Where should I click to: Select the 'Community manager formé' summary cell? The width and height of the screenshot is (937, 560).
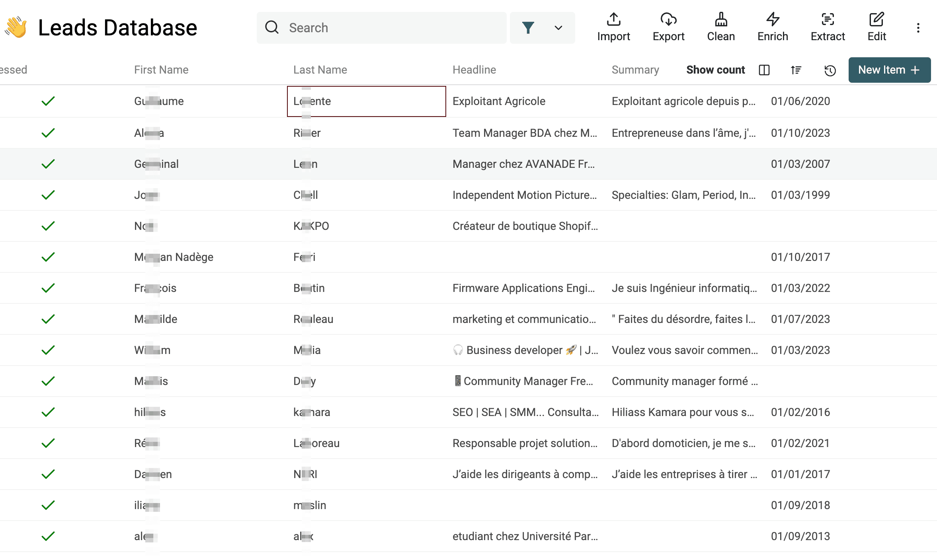685,381
